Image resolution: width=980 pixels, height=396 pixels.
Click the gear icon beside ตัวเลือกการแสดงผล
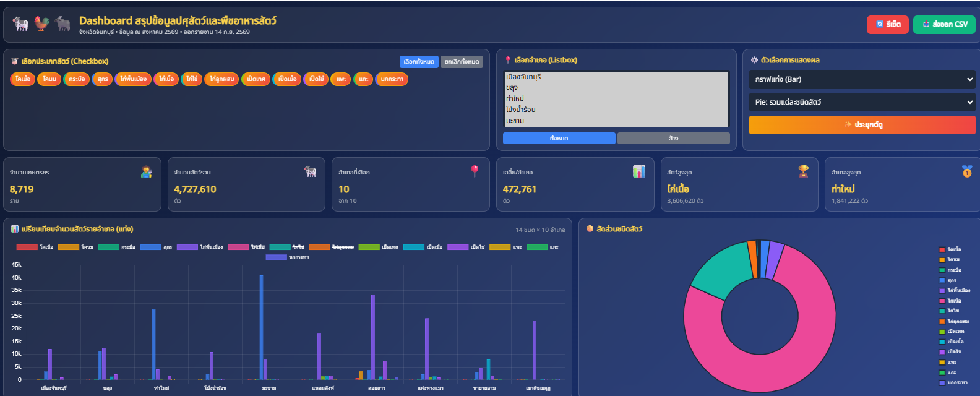pos(754,60)
